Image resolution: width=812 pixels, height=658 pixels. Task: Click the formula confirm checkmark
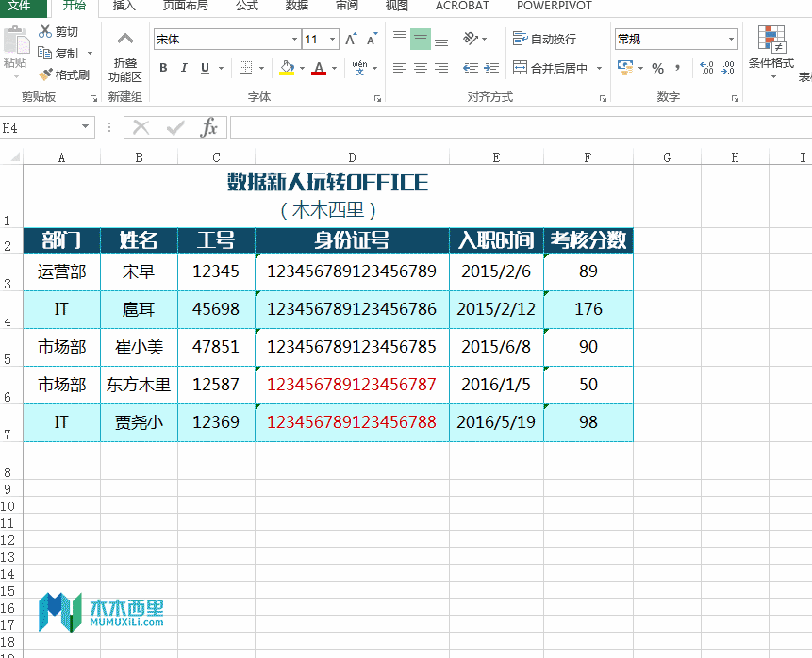point(175,127)
